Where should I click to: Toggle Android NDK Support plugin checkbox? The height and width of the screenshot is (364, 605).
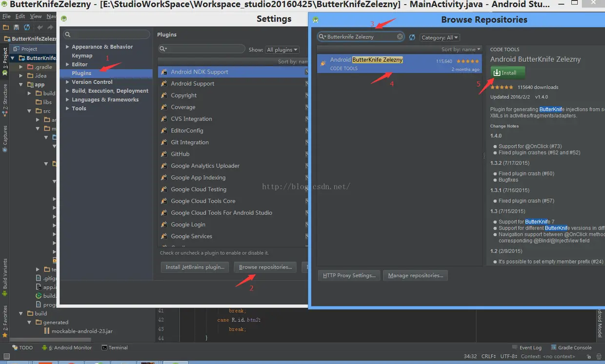click(x=307, y=72)
